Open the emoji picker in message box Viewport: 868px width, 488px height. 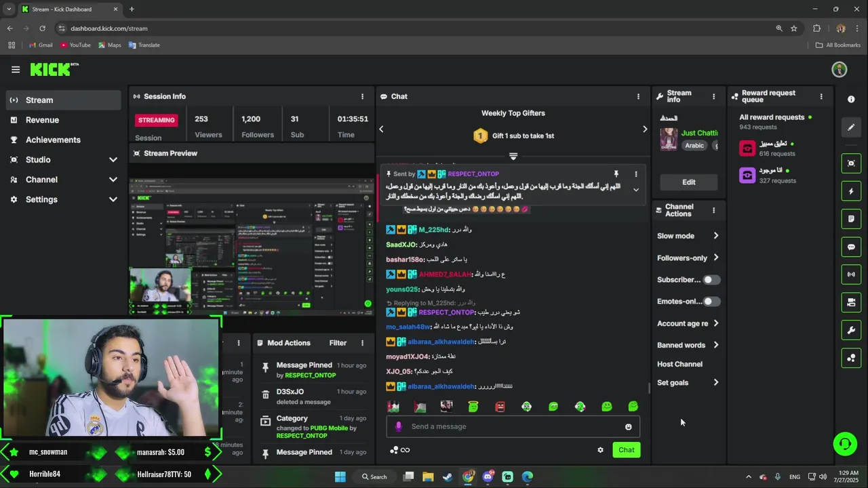628,426
